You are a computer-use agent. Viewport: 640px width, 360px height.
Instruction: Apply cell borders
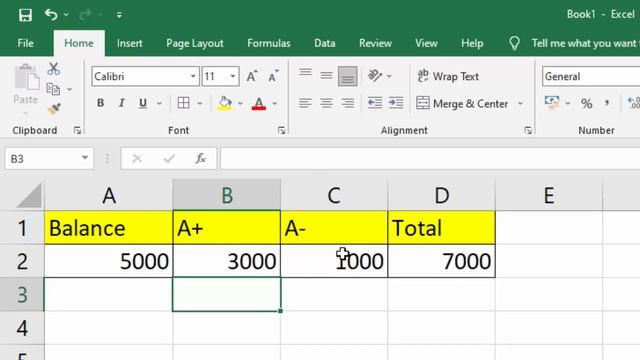(184, 103)
